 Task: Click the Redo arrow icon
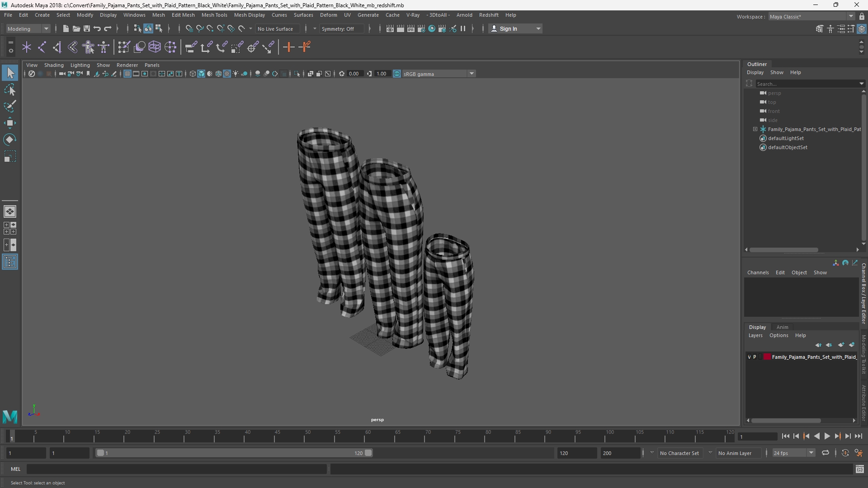click(108, 28)
